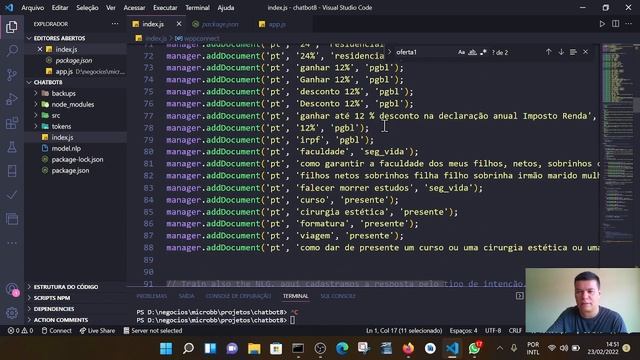Close the index.js editor tab
640x360 pixels.
tap(179, 24)
